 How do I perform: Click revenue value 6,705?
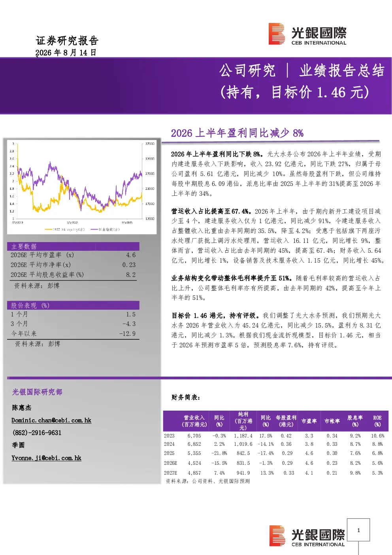pos(194,436)
